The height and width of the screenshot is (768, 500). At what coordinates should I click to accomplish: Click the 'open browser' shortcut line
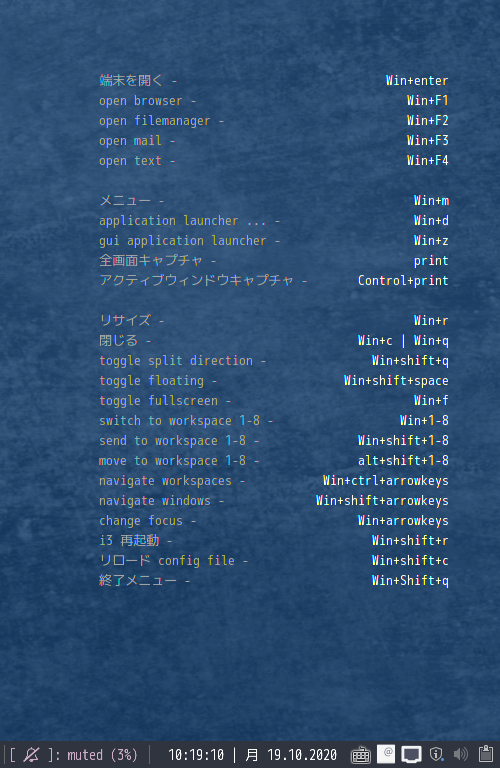147,101
